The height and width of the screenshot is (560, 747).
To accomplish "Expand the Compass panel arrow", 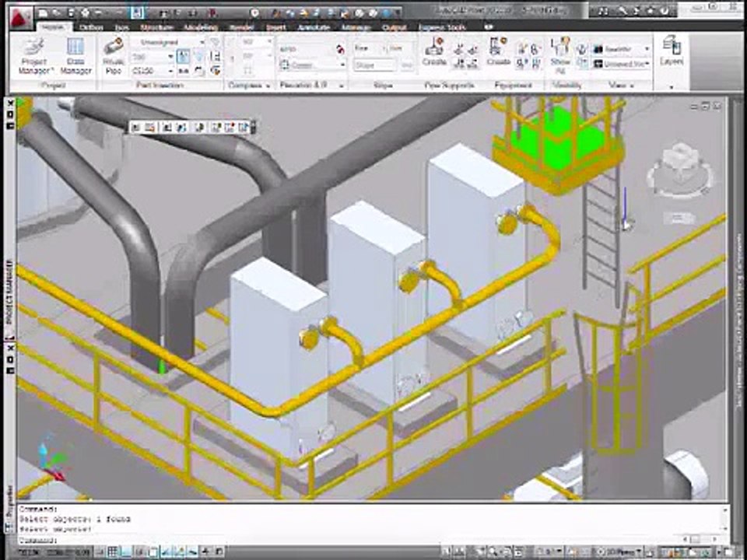I will [268, 86].
